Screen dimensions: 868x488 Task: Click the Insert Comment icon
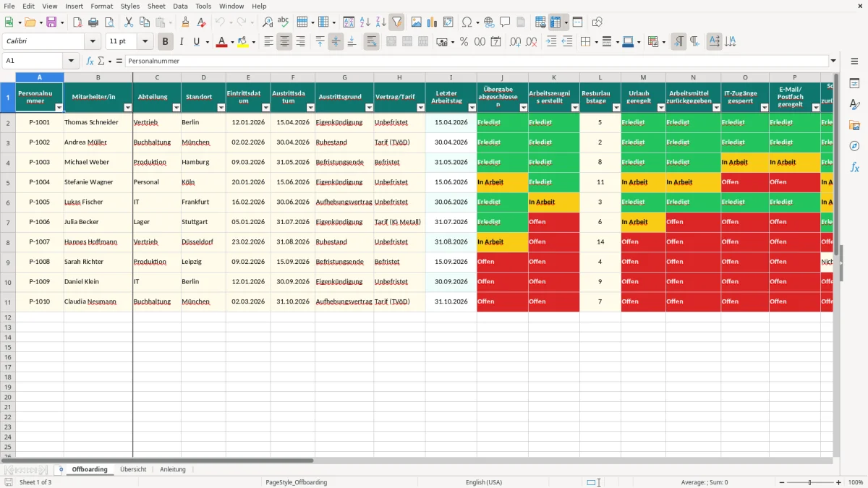coord(505,22)
